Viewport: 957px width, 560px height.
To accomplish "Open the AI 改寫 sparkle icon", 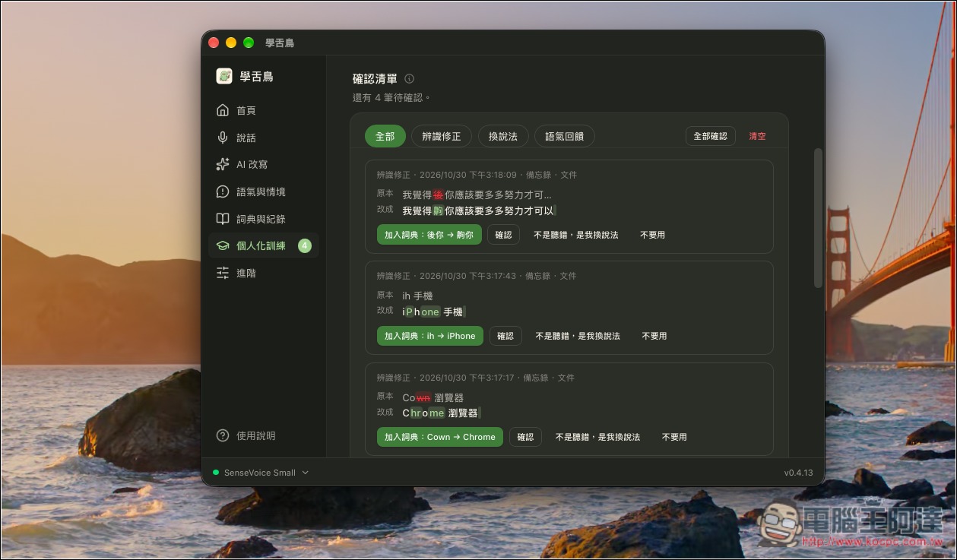I will pyautogui.click(x=223, y=164).
